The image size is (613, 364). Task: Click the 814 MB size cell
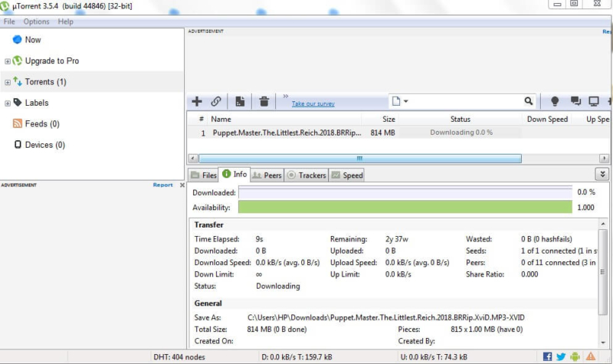(x=382, y=133)
